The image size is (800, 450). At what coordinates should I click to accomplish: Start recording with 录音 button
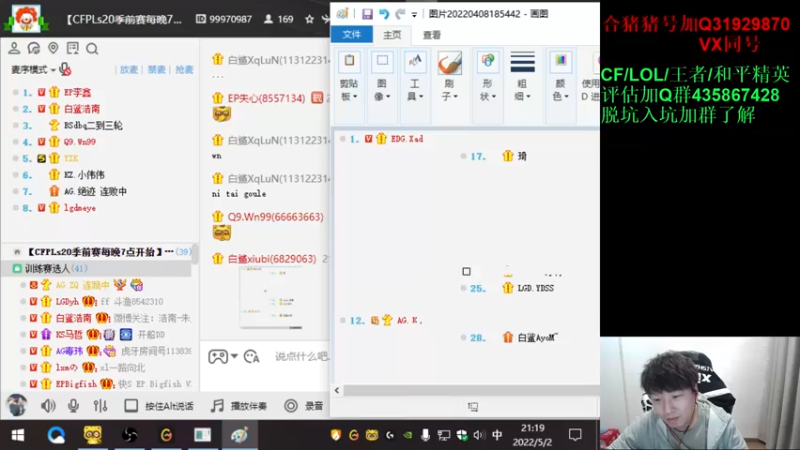coord(304,406)
